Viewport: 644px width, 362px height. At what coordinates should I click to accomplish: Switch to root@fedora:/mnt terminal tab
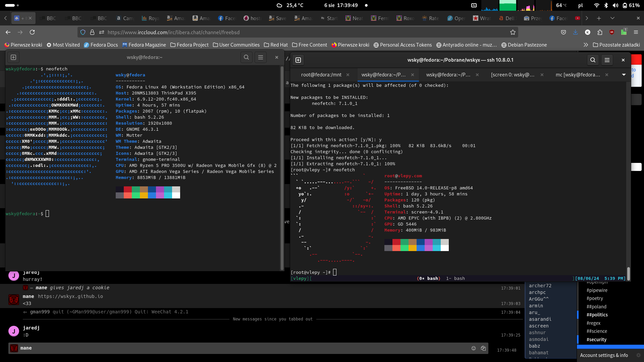point(321,75)
